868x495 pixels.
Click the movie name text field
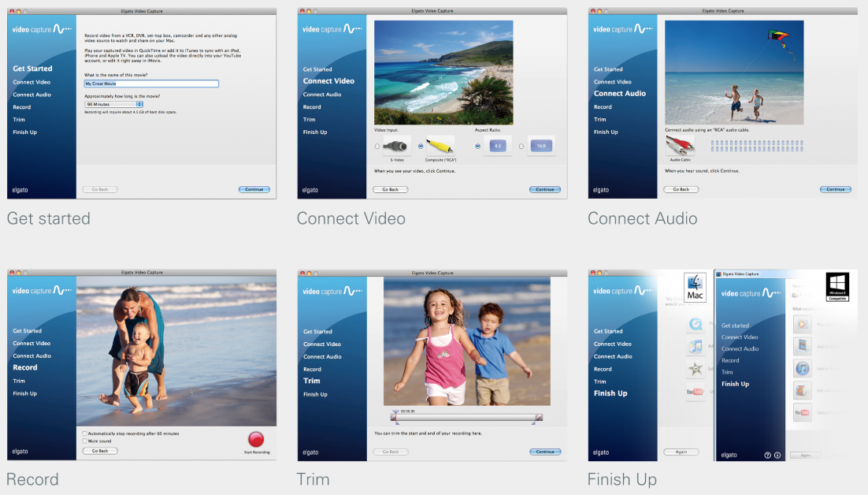pos(151,84)
